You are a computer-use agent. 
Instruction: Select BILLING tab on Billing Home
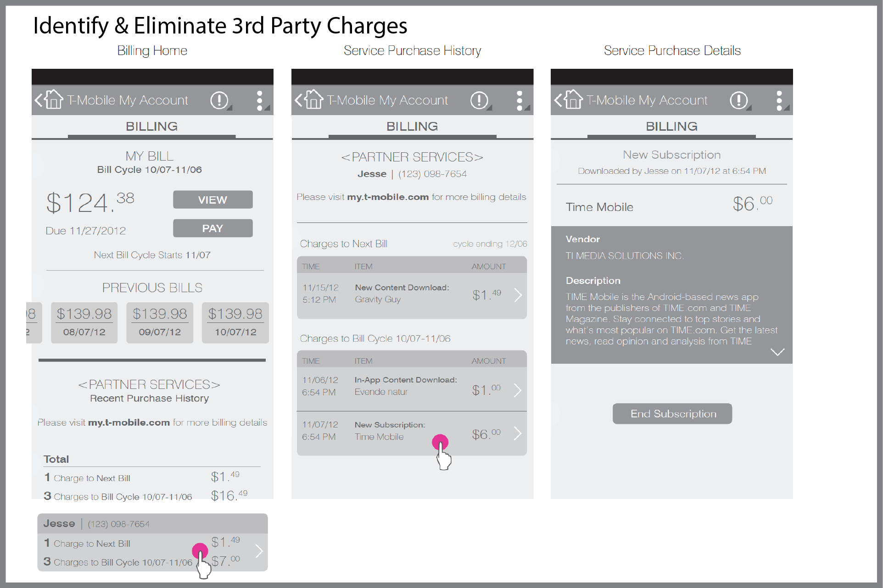(152, 127)
